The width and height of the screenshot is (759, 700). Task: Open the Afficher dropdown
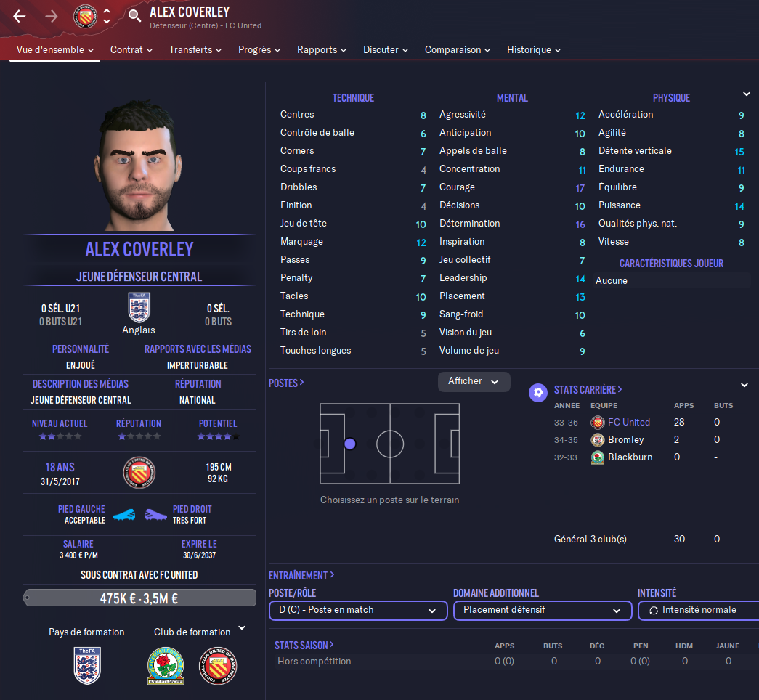[x=474, y=381]
